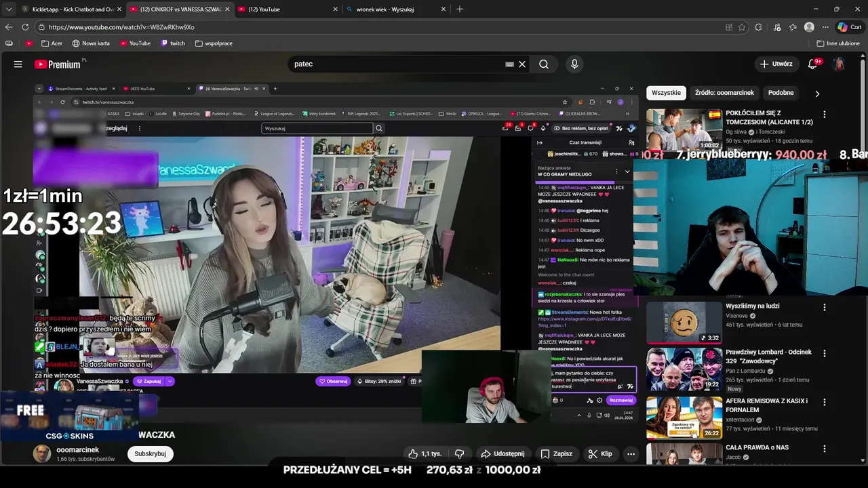Image resolution: width=868 pixels, height=488 pixels.
Task: Show more filter chips with the right arrow
Action: [x=817, y=94]
